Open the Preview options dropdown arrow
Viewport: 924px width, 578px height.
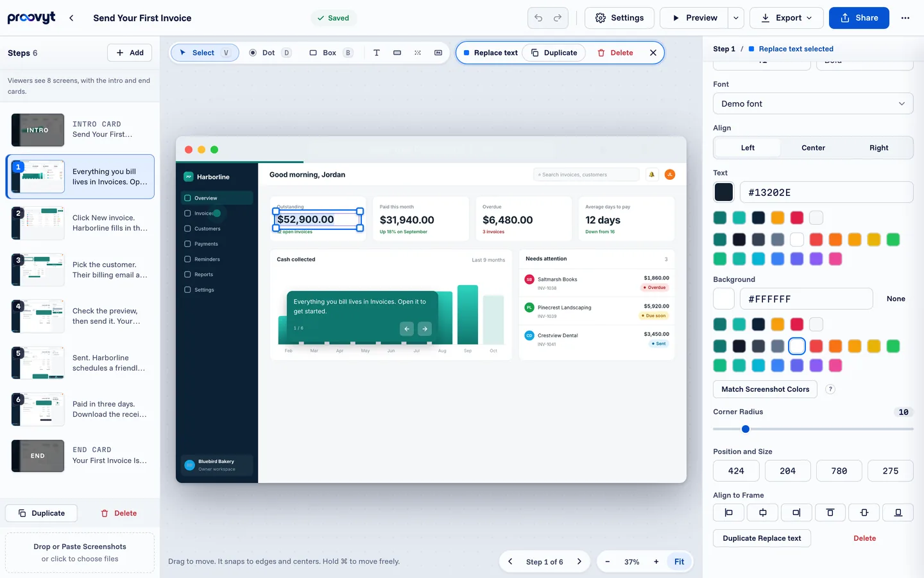pos(736,18)
